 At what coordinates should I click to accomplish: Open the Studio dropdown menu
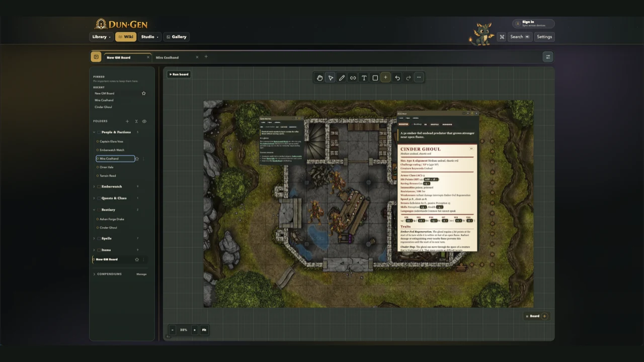coord(149,37)
